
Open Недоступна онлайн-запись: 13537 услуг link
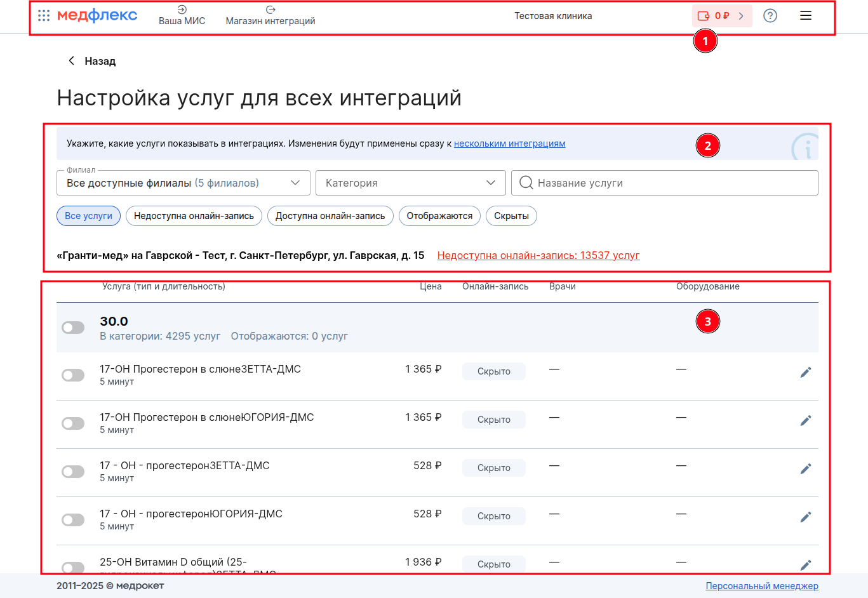tap(538, 255)
